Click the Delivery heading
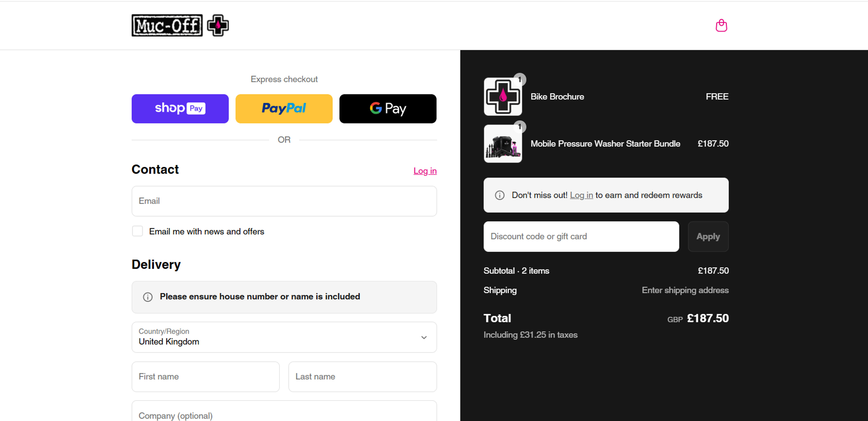The image size is (868, 421). pos(156,265)
